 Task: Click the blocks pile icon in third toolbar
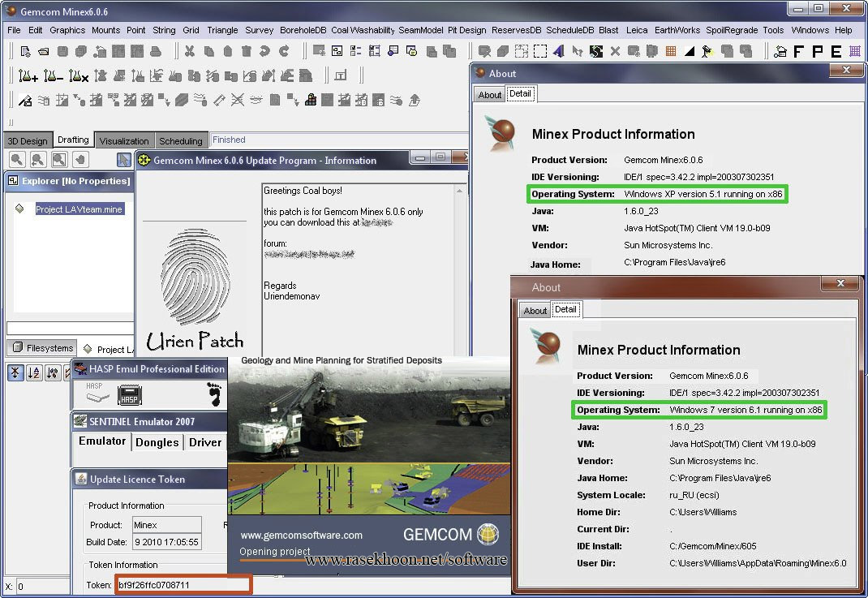coord(312,100)
